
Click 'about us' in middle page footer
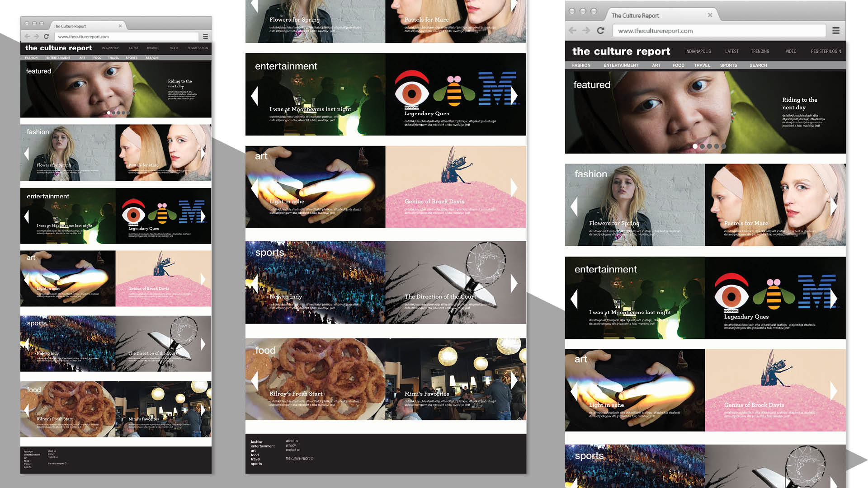pyautogui.click(x=292, y=441)
